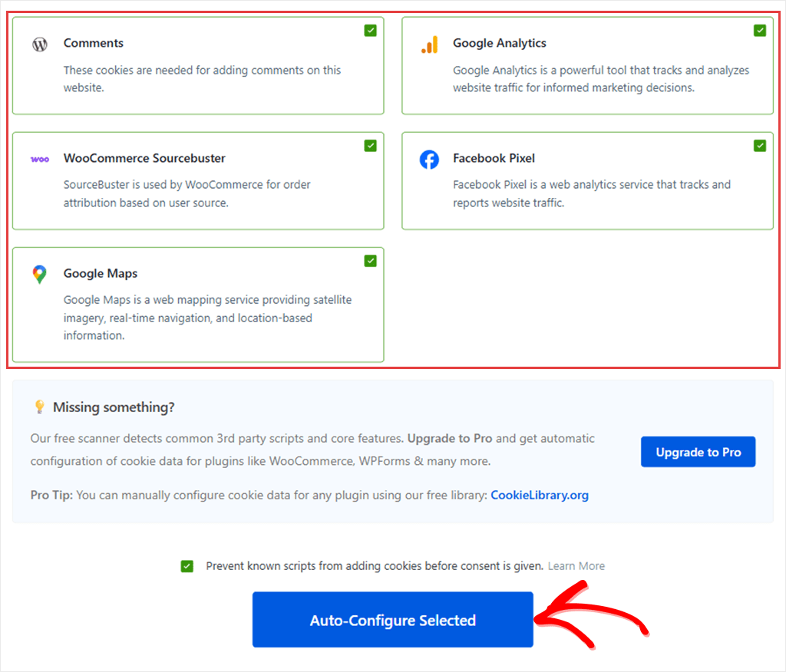This screenshot has width=786, height=672.
Task: Select the Comments card title
Action: click(93, 43)
